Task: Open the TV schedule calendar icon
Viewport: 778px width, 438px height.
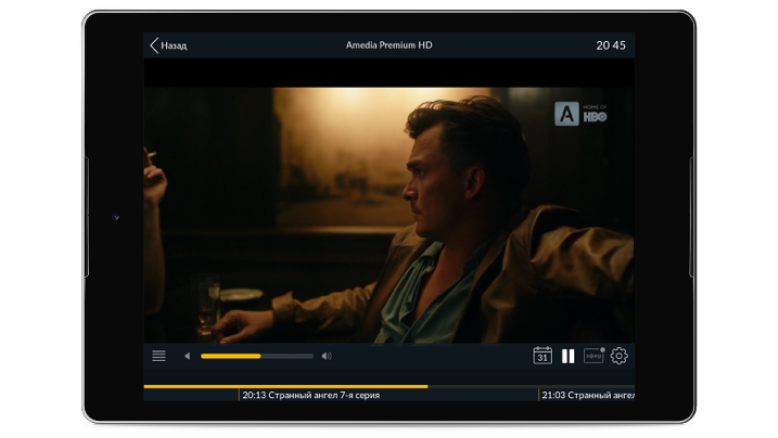Action: click(x=542, y=356)
